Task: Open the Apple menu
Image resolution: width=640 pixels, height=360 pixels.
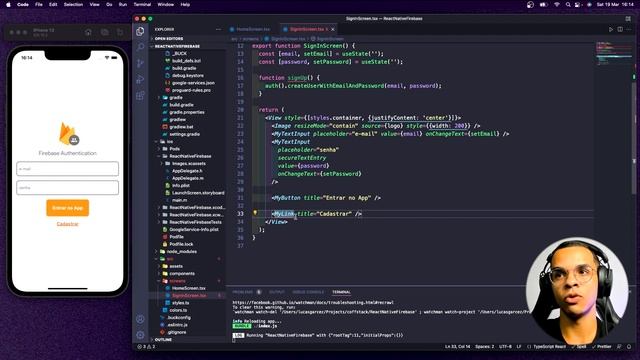Action: 8,4
